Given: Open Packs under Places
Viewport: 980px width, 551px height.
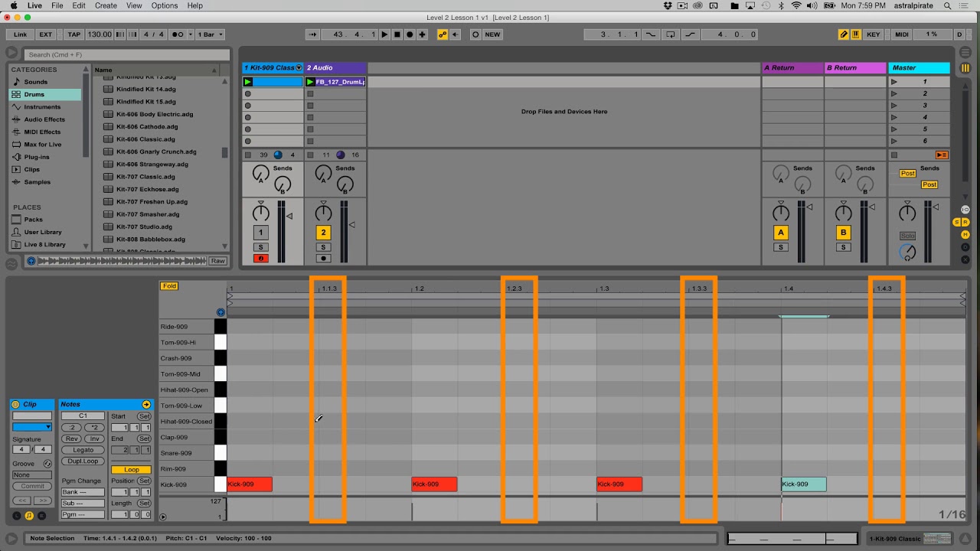Looking at the screenshot, I should (x=33, y=220).
